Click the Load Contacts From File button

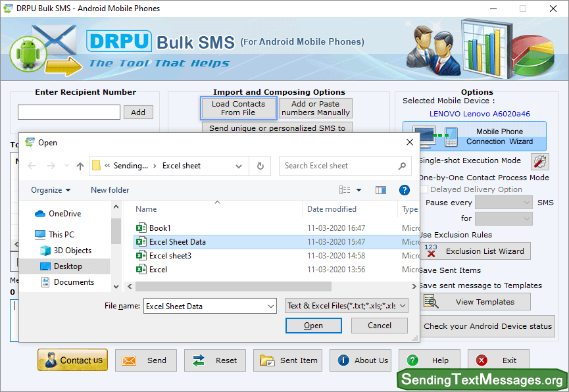pyautogui.click(x=238, y=108)
